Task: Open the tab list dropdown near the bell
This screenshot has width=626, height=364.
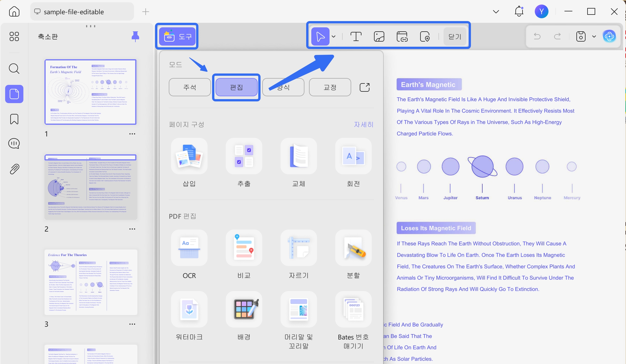Action: pos(495,11)
